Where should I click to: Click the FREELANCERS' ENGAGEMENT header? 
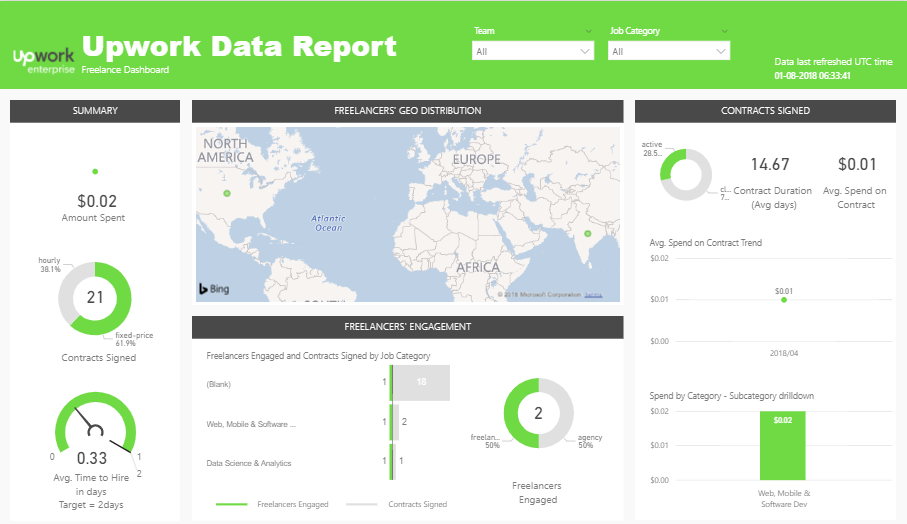click(408, 327)
